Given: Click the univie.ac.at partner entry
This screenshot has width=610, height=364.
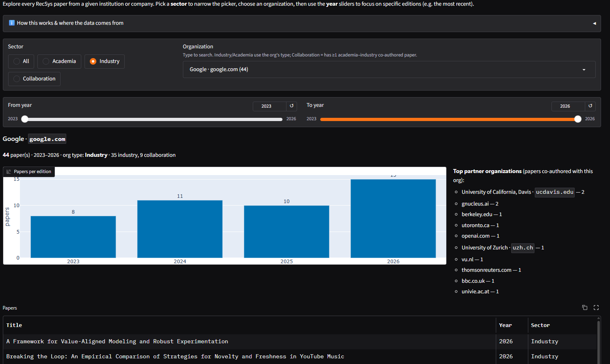Looking at the screenshot, I should [480, 292].
